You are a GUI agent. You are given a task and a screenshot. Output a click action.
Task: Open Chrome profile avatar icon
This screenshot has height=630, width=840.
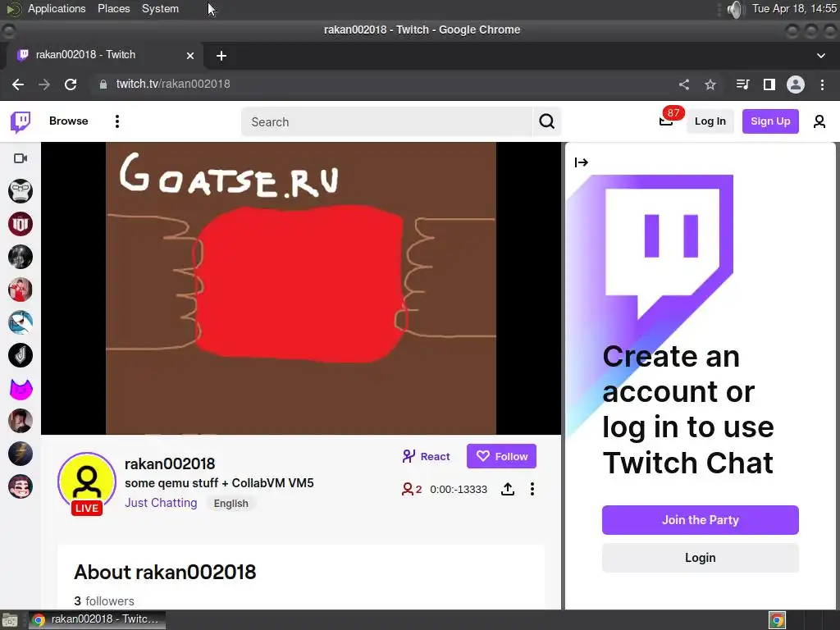(796, 84)
